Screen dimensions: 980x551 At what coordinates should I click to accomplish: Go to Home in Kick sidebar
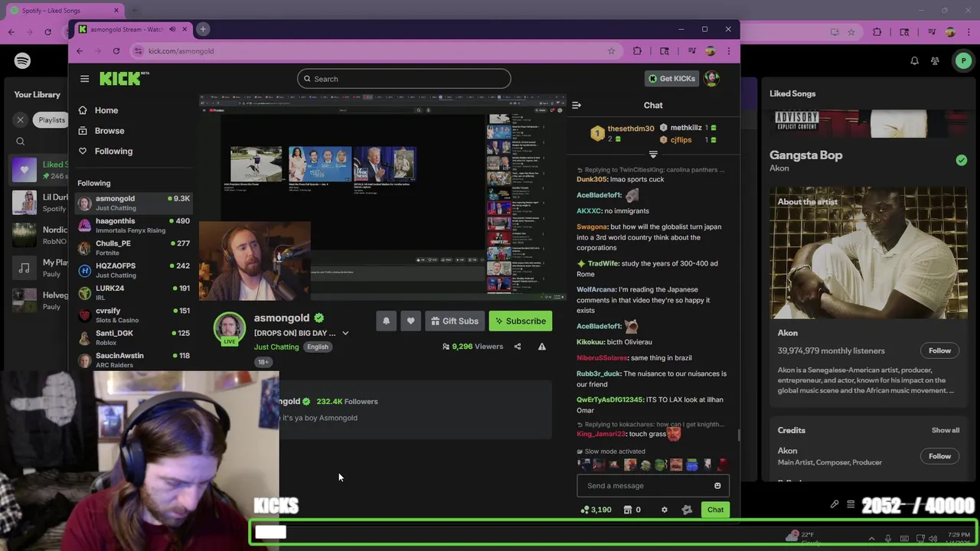click(106, 110)
